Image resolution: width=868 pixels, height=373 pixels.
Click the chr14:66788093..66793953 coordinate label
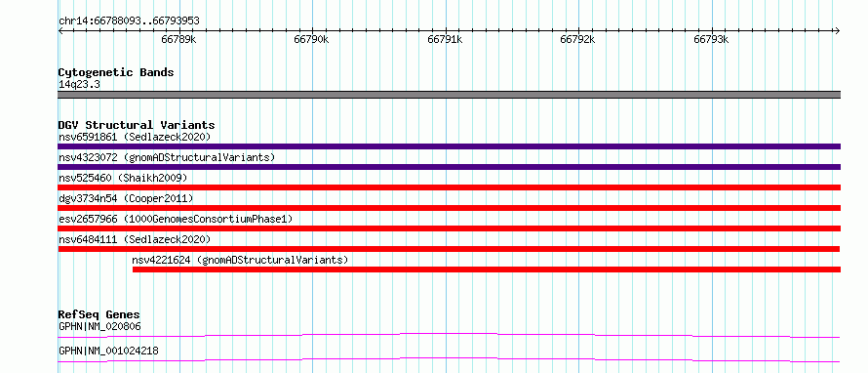129,21
